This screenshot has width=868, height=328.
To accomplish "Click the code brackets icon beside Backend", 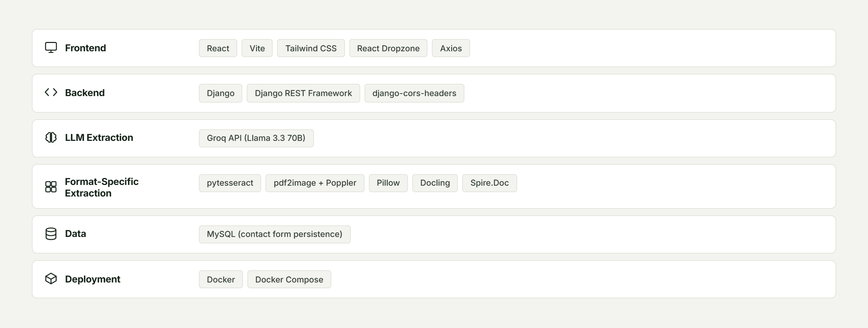I will click(x=51, y=92).
